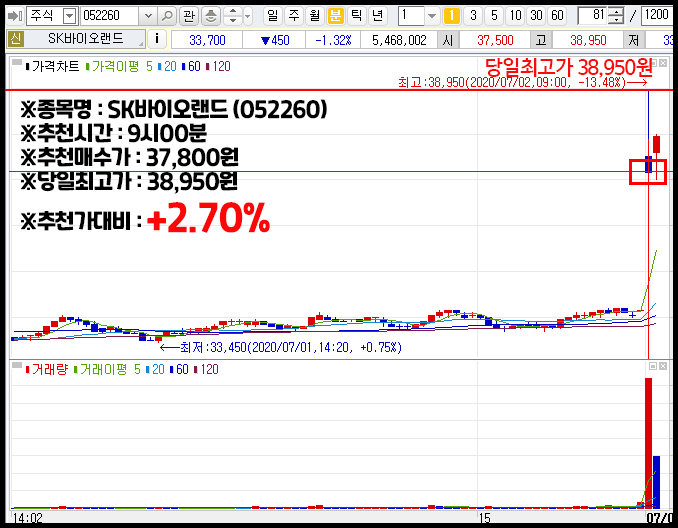This screenshot has height=528, width=678.
Task: Click the price 60-period MA legend
Action: tap(191, 67)
